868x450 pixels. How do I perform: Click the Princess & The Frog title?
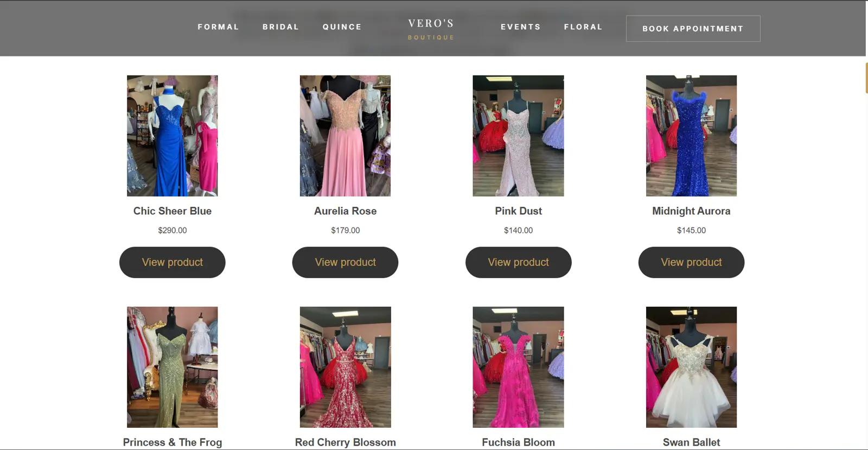[x=173, y=442]
